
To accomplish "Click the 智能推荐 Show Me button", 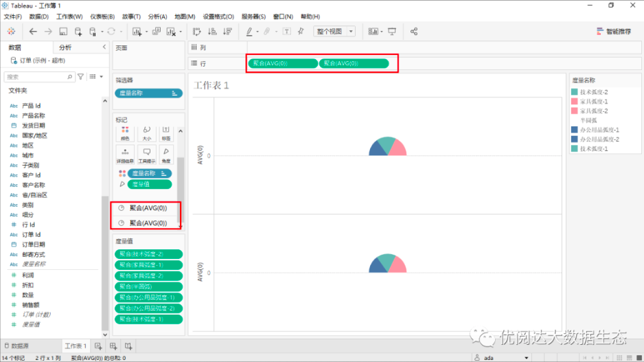I will point(614,32).
